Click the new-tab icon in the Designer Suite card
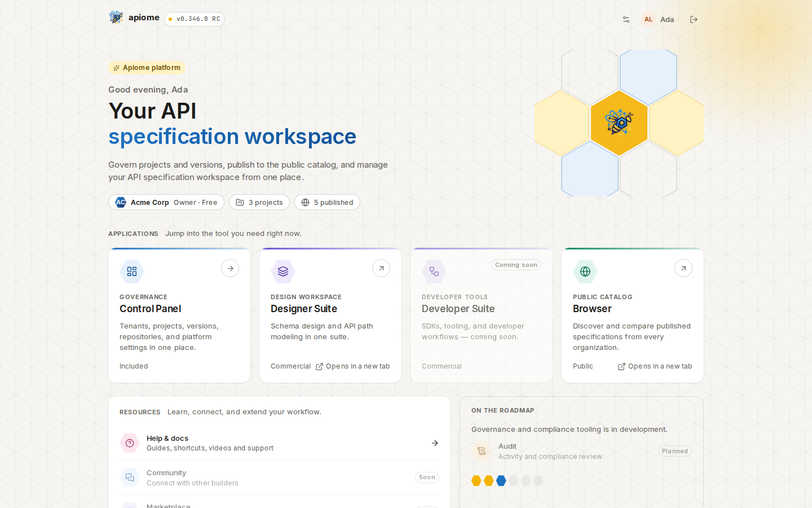The height and width of the screenshot is (508, 812). pos(319,366)
